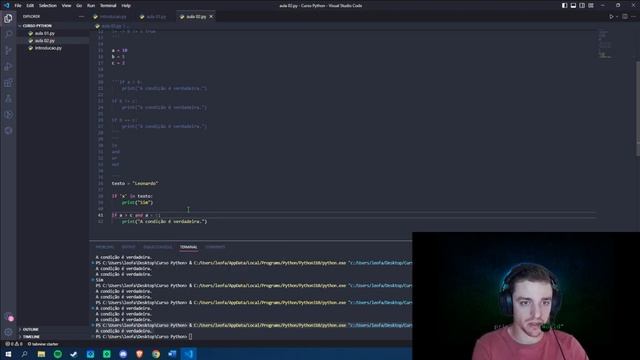Switch to the Output panel tab

[x=128, y=247]
